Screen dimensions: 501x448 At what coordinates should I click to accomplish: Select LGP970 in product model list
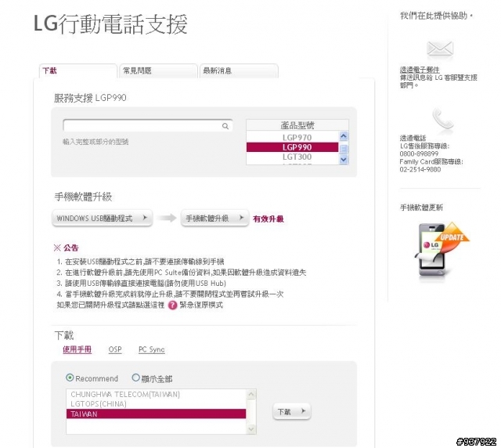[292, 138]
